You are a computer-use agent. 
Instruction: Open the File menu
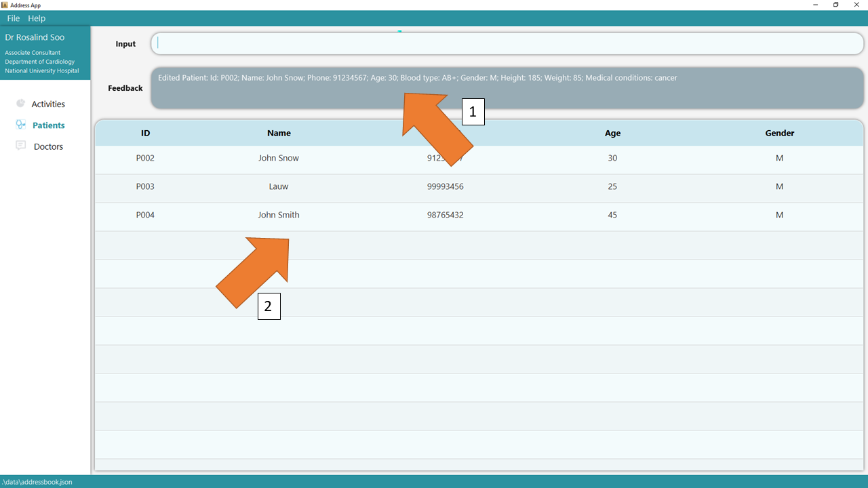coord(14,18)
